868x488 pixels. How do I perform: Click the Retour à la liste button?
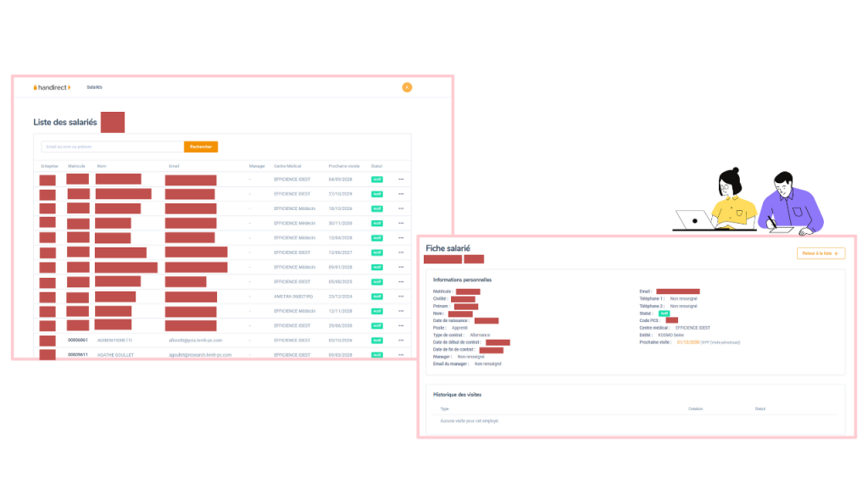[821, 253]
